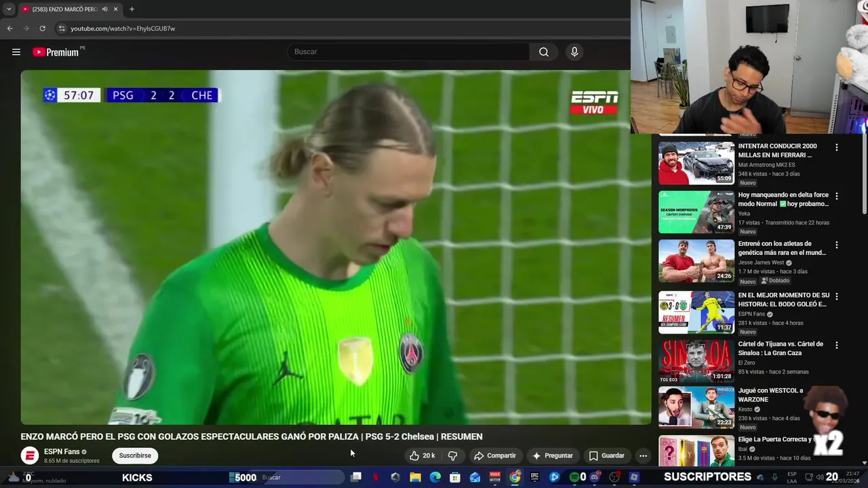This screenshot has width=868, height=488.
Task: Open Microsoft Store from the taskbar
Action: point(455,477)
